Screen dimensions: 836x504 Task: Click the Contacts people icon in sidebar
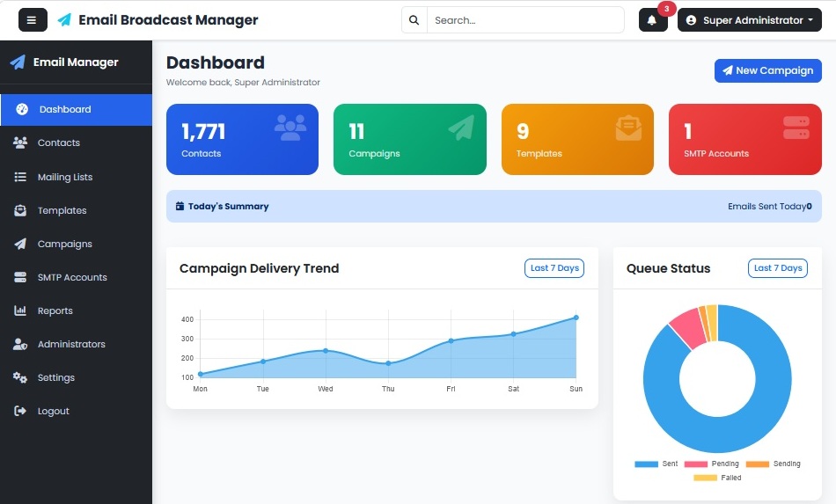(20, 142)
